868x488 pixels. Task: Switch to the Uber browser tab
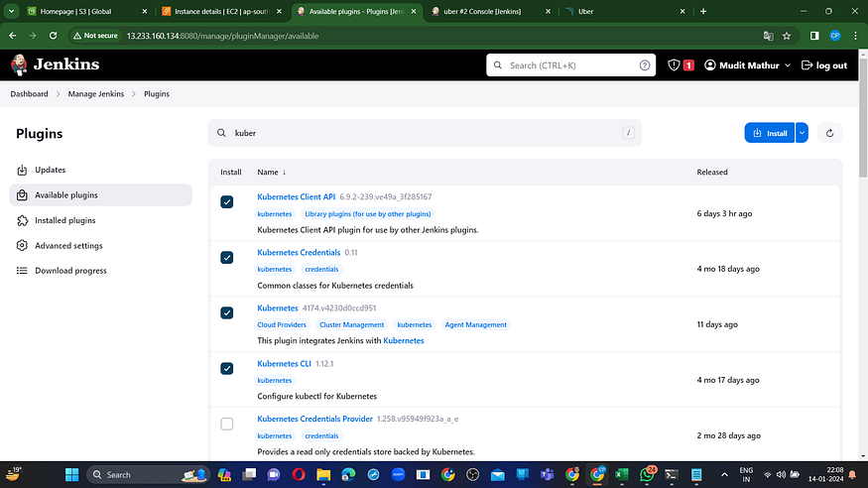[x=626, y=11]
